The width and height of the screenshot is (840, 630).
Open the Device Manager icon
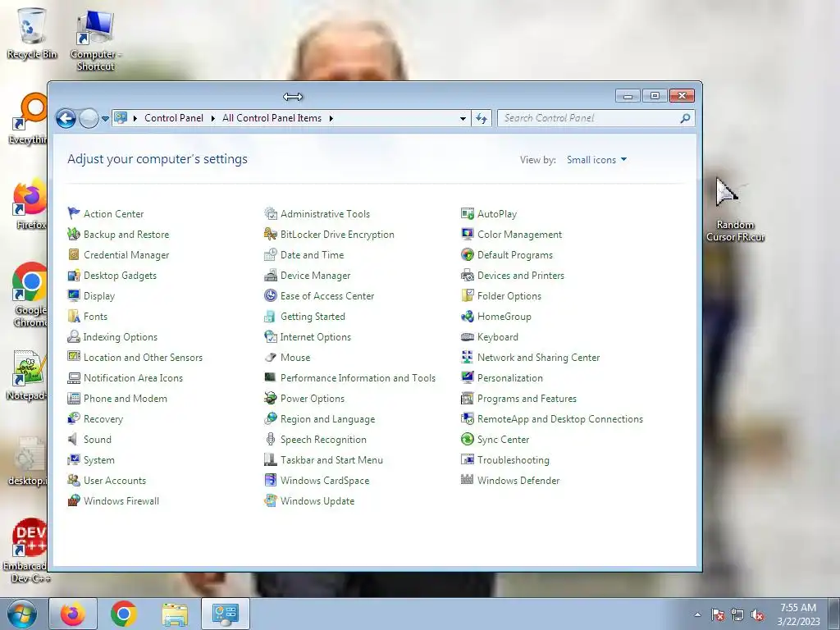(271, 276)
